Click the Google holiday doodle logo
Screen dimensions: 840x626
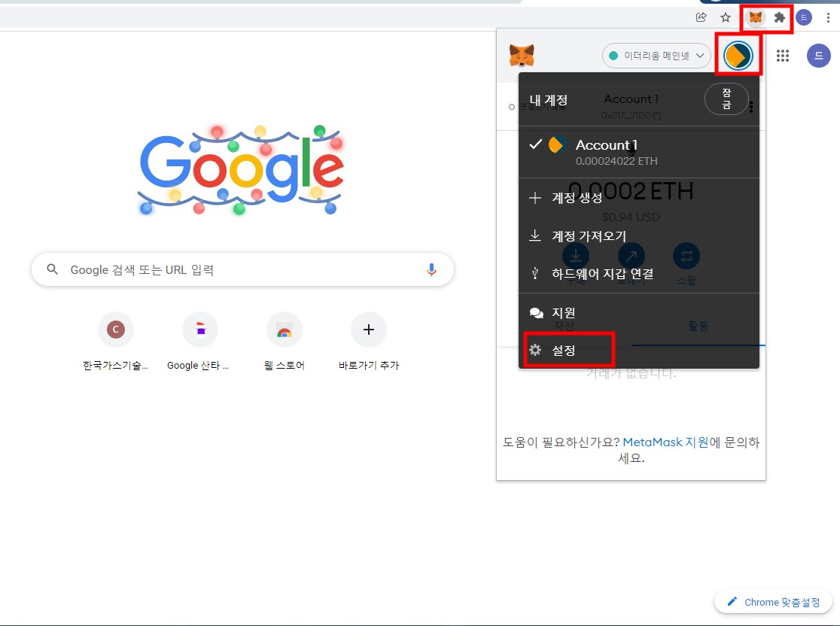pos(241,170)
